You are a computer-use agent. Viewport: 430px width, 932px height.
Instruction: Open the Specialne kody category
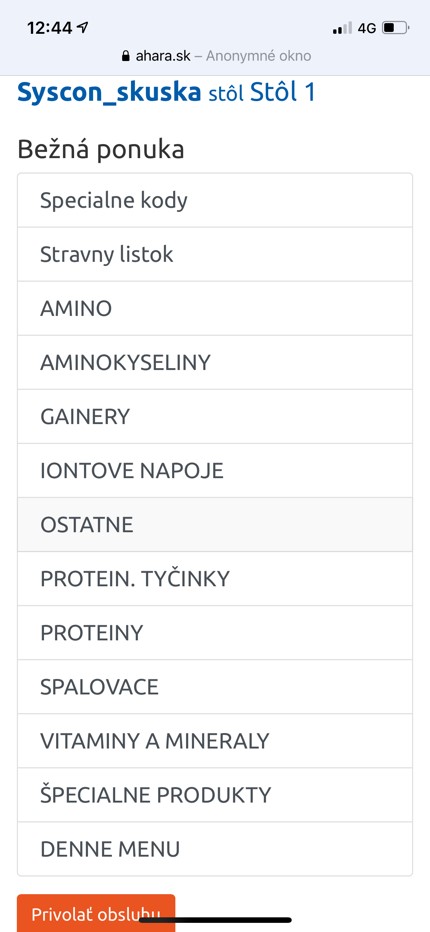click(x=215, y=200)
